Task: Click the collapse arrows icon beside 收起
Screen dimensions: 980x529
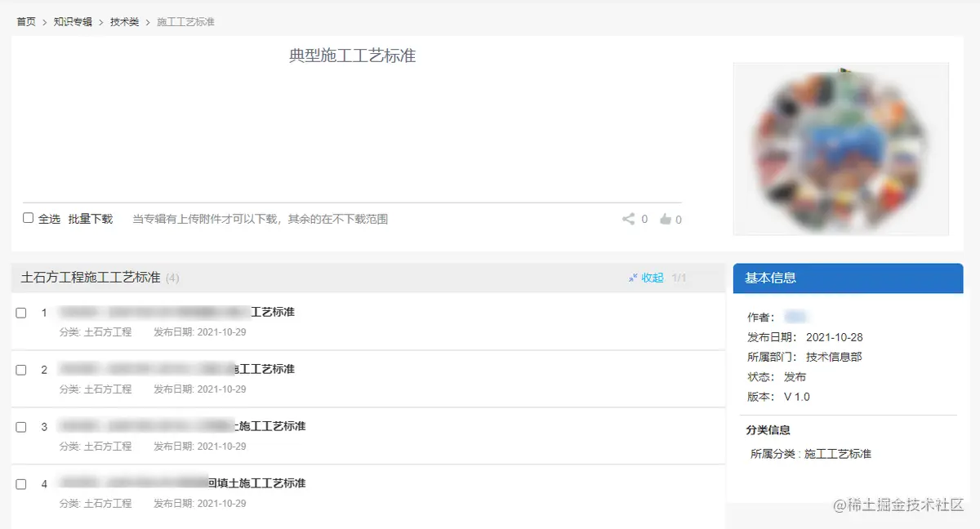Action: (x=633, y=278)
